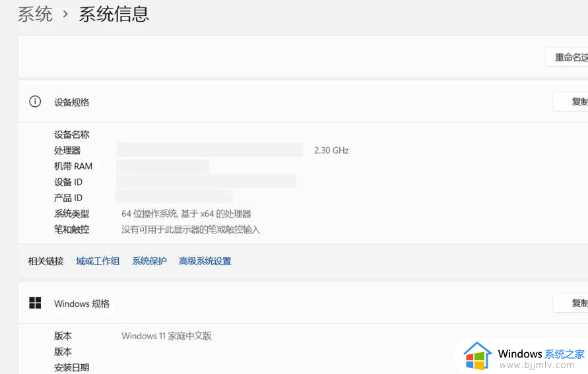This screenshot has width=588, height=374.
Task: Select the 安装日期 label
Action: pos(72,367)
